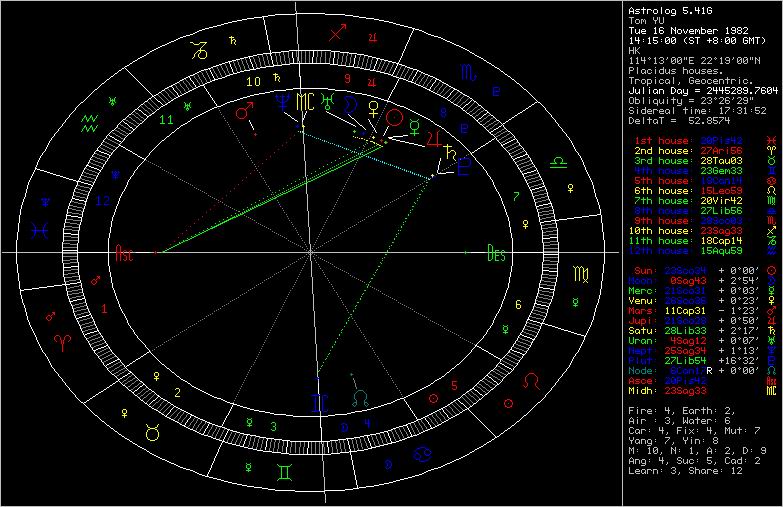Click house number 6 in the wheel
Viewport: 783px width, 507px height.
518,304
